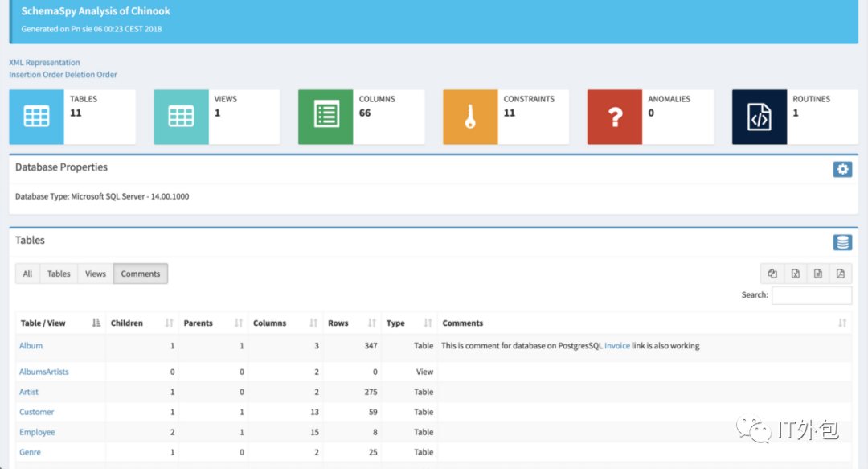Click the Search input field

[x=812, y=295]
